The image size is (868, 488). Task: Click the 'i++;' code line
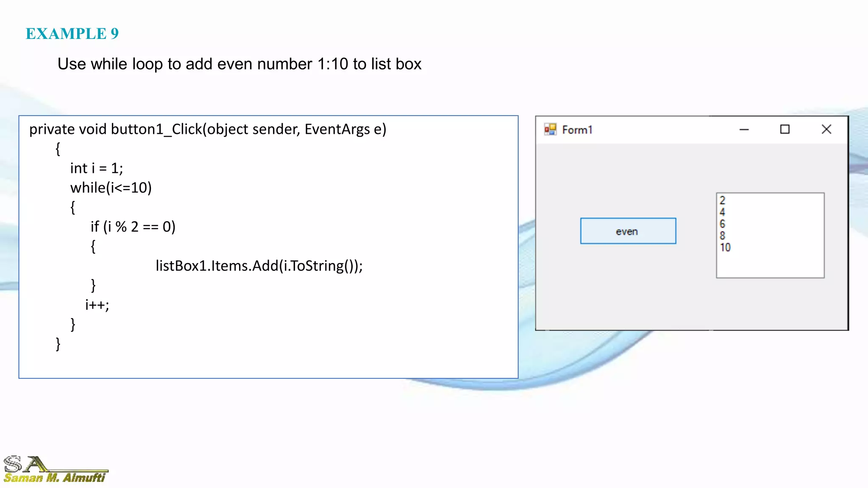(x=97, y=305)
